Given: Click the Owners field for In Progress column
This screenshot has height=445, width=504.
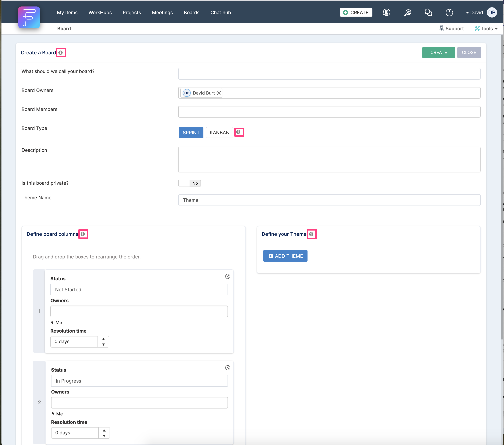Looking at the screenshot, I should (139, 403).
